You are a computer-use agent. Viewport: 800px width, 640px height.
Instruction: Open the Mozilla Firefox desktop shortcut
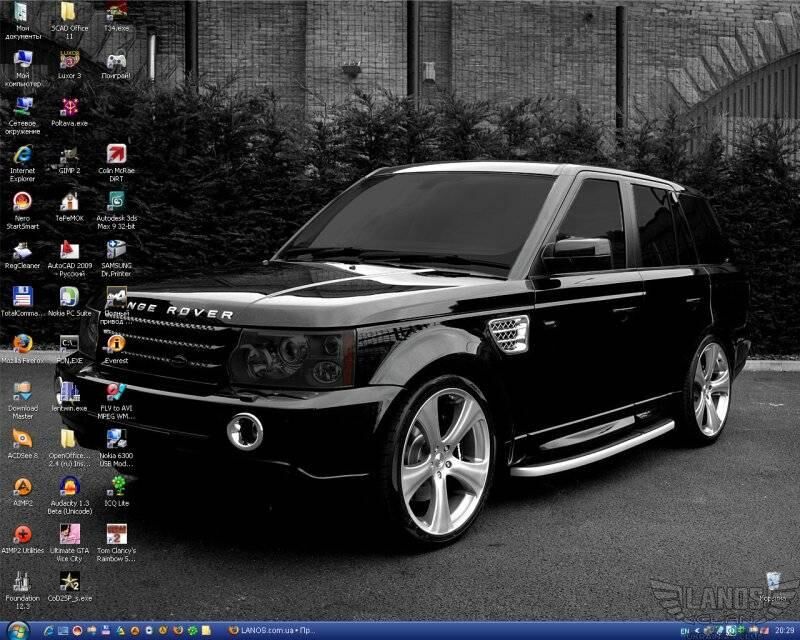coord(22,349)
